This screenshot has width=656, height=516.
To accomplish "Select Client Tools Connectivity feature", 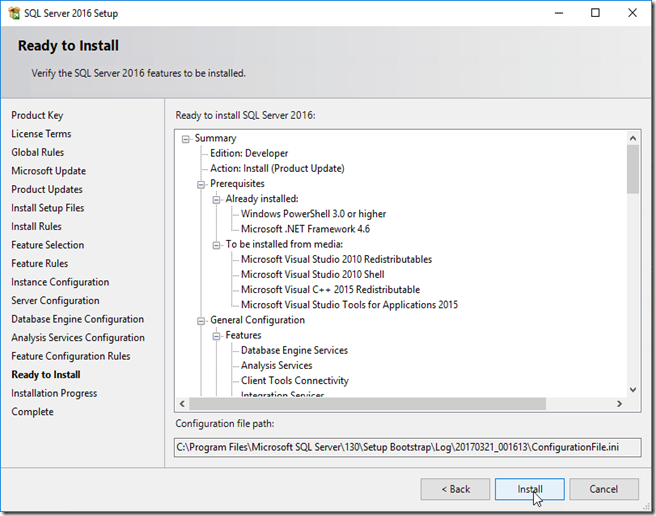I will pos(295,380).
